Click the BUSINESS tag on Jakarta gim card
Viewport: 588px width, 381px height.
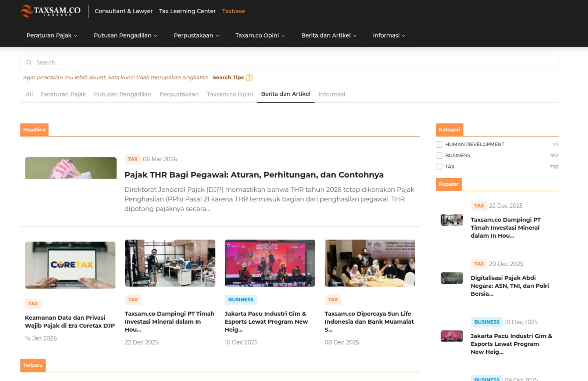click(241, 300)
